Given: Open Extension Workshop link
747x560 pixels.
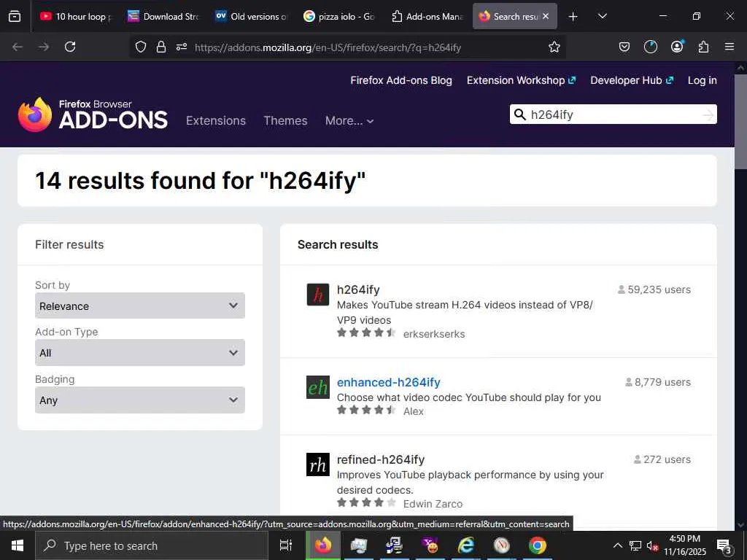Looking at the screenshot, I should [x=521, y=80].
